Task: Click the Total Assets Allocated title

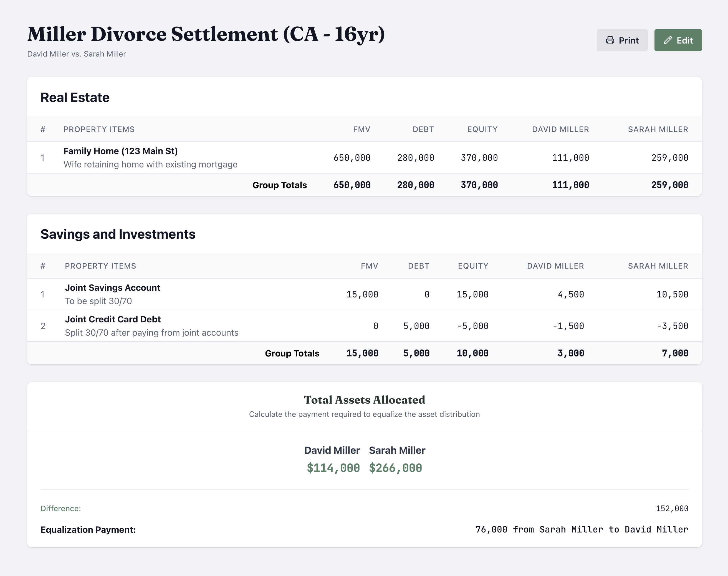Action: tap(364, 400)
